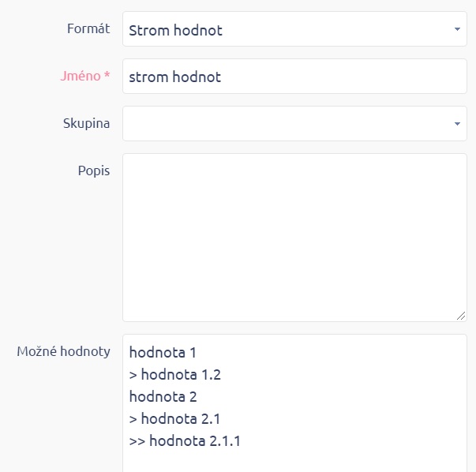This screenshot has width=476, height=472.
Task: Place cursor on line ">> hodnota 2.1.1"
Action: pos(185,440)
